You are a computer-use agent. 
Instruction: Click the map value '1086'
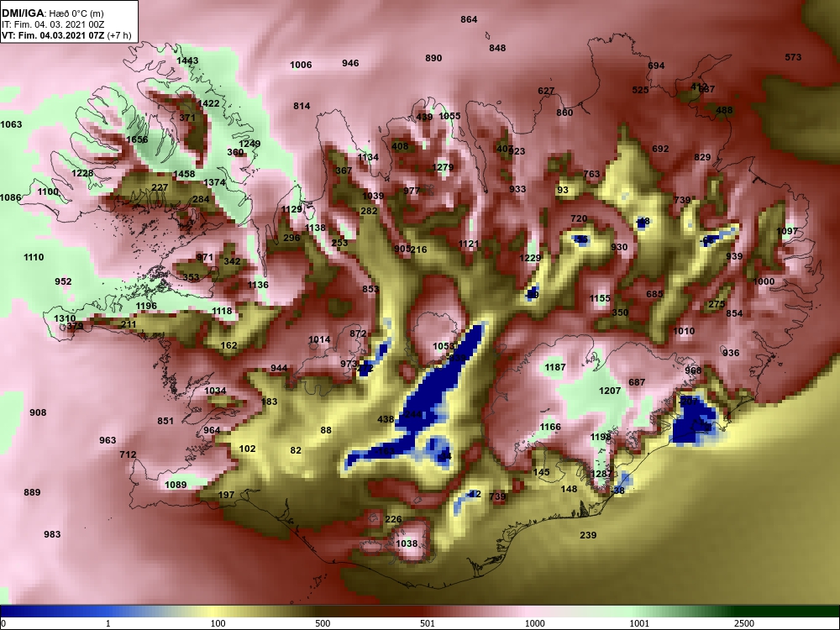pos(11,197)
